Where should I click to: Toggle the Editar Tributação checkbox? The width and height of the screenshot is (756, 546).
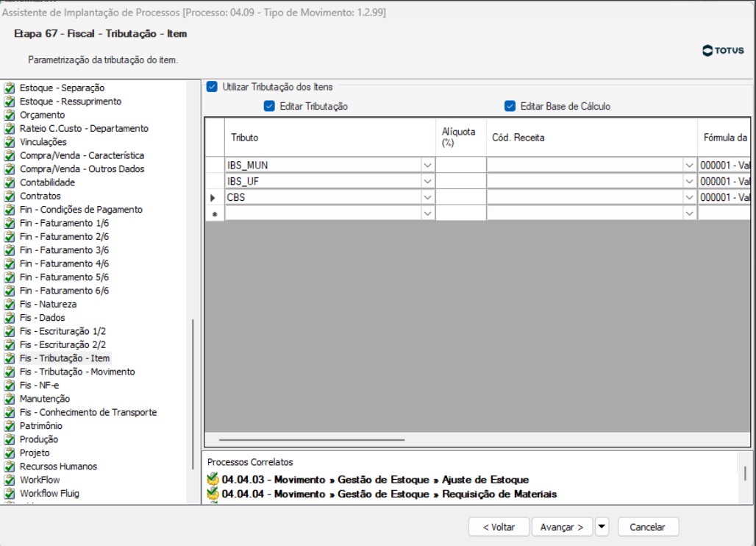pos(269,106)
